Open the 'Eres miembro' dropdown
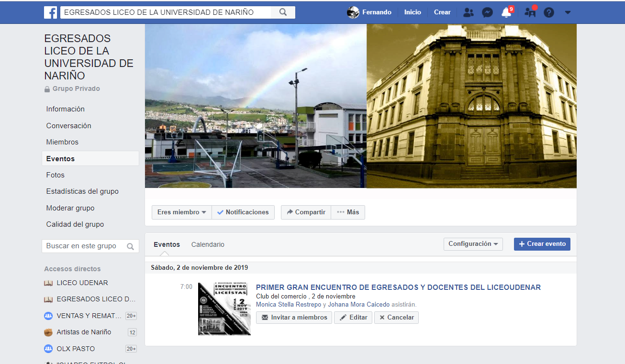 (182, 212)
